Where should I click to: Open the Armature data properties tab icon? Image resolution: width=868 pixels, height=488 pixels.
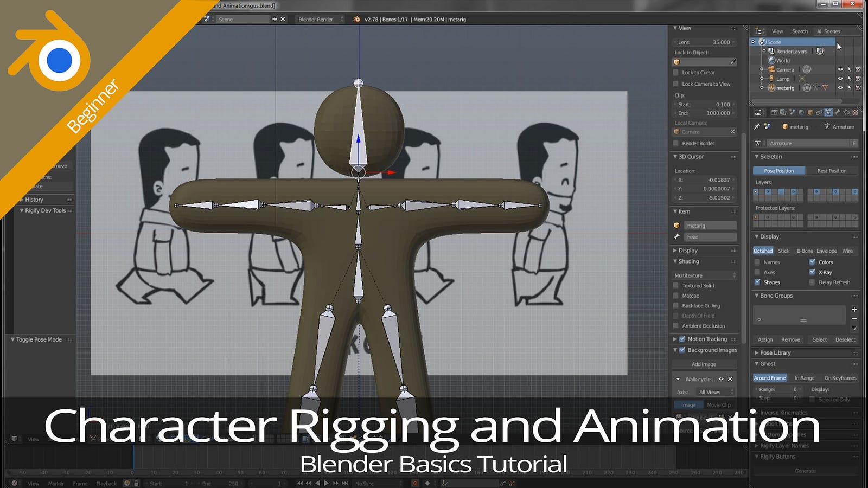click(x=828, y=112)
